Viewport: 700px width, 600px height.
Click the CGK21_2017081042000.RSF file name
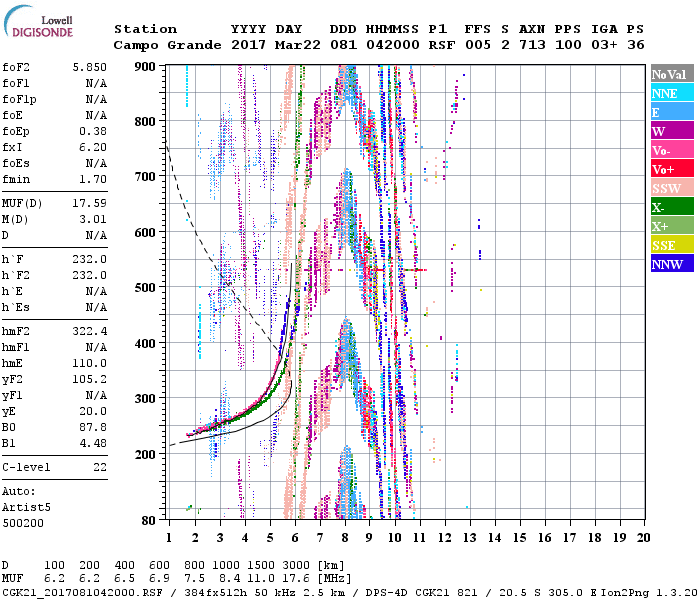tap(82, 592)
